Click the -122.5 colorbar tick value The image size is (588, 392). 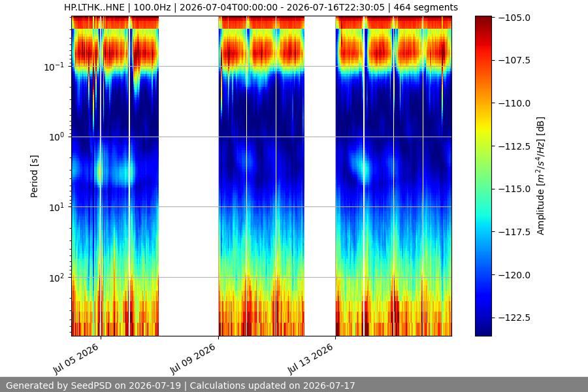pos(515,318)
